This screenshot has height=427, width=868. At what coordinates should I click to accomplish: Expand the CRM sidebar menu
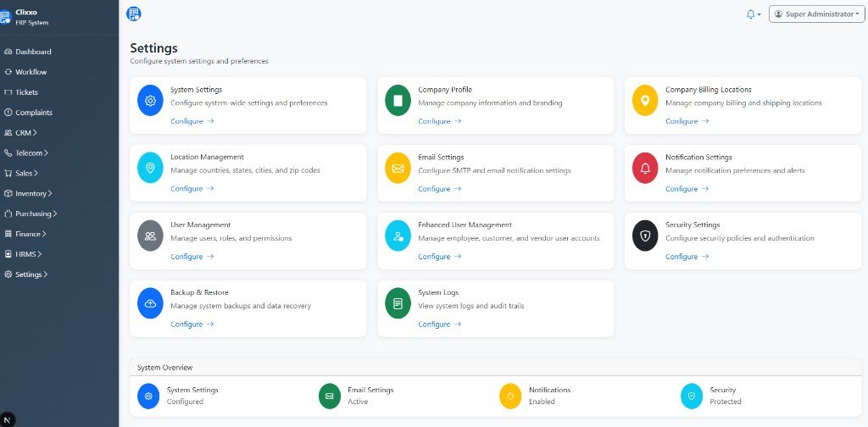click(21, 133)
